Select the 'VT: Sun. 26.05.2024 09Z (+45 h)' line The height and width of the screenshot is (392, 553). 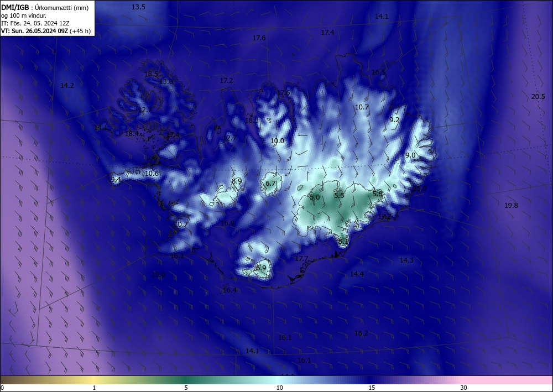(x=46, y=31)
